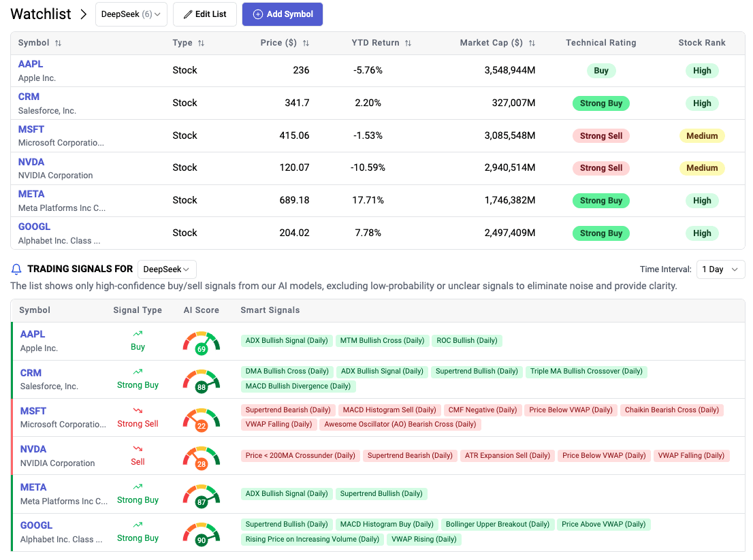Viewport: 753px width, 560px height.
Task: Sort by Market Cap using its arrows
Action: coord(532,43)
